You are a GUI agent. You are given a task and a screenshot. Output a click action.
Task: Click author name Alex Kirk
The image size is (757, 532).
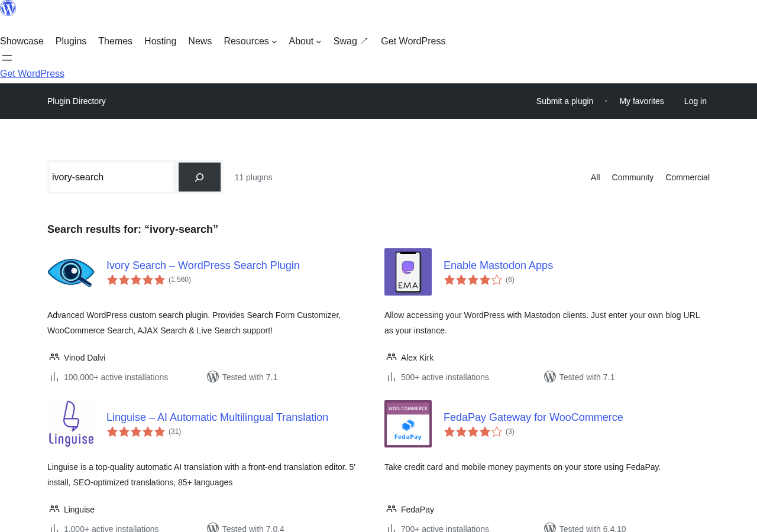tap(417, 358)
